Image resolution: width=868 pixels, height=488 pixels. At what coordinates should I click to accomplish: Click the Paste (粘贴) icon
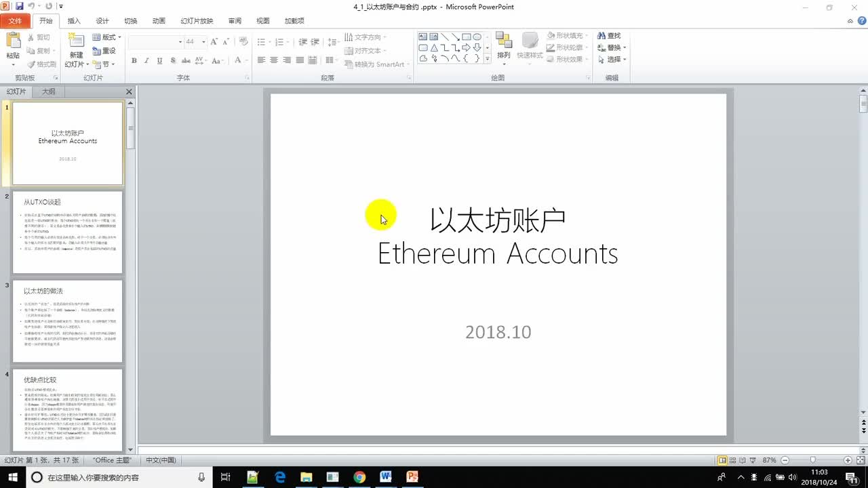pos(13,41)
